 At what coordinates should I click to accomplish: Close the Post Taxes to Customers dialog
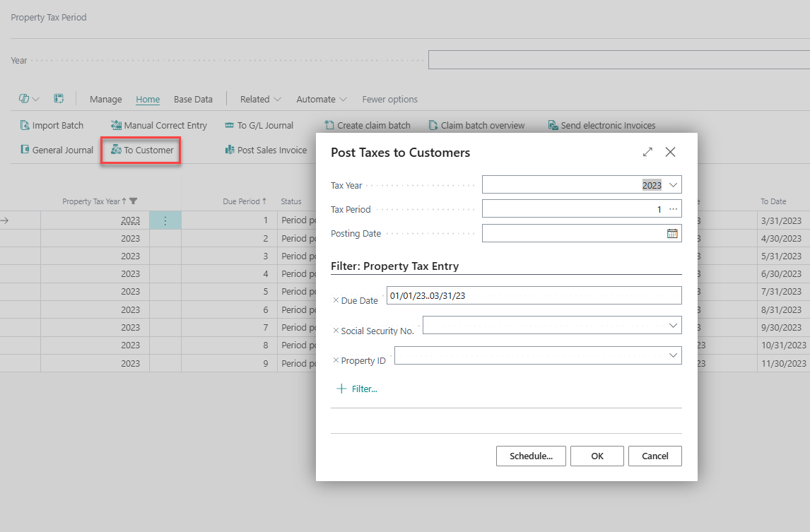tap(670, 152)
